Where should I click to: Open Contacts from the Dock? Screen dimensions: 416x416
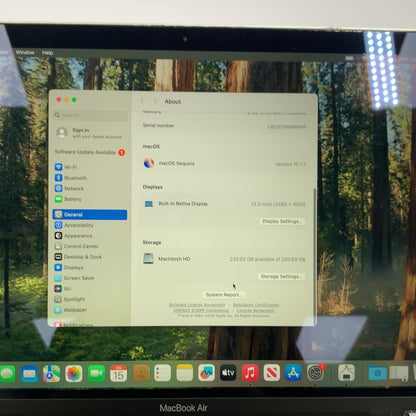(x=141, y=373)
